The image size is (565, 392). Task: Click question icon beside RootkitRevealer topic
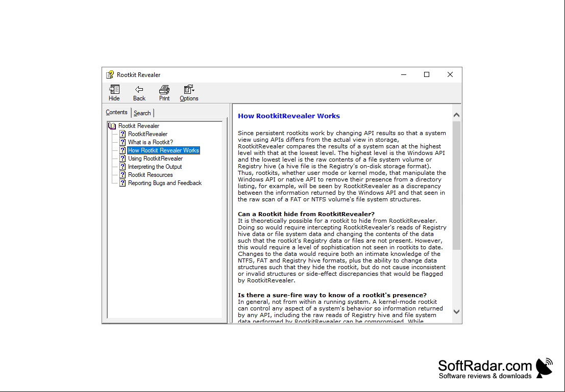point(122,134)
